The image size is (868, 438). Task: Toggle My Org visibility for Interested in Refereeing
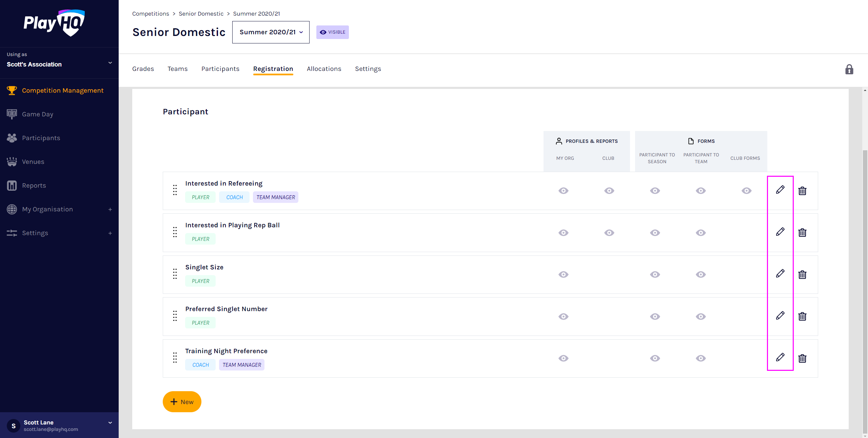[x=564, y=191]
